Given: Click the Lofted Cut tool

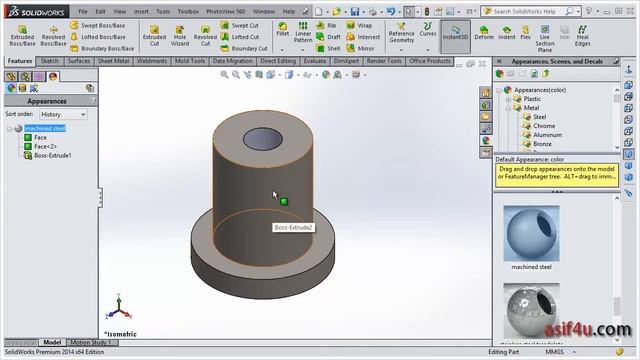Looking at the screenshot, I should 240,37.
